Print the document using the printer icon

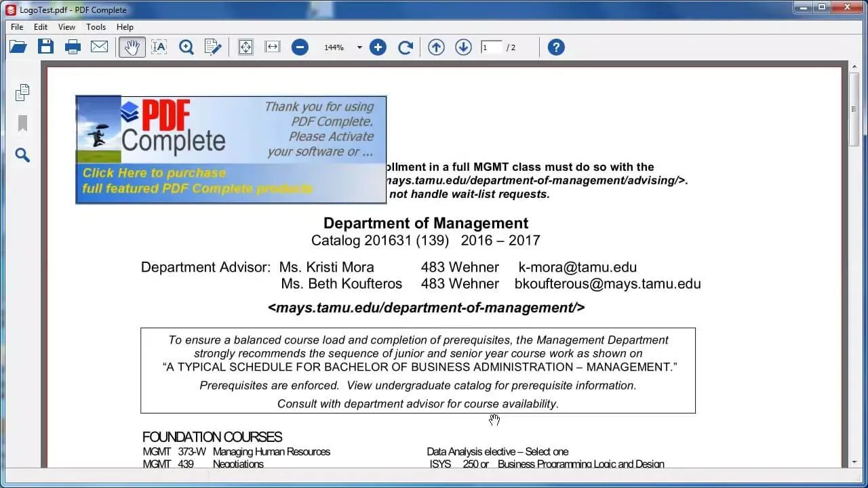point(73,47)
